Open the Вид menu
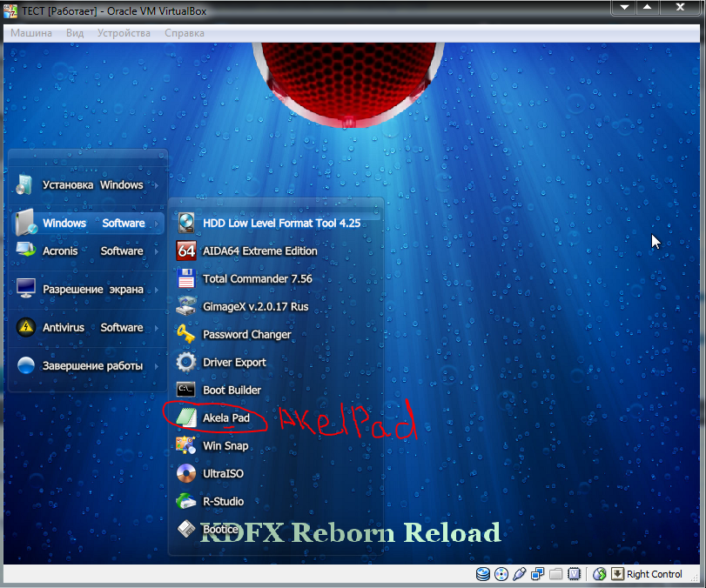Image resolution: width=706 pixels, height=588 pixels. tap(75, 33)
